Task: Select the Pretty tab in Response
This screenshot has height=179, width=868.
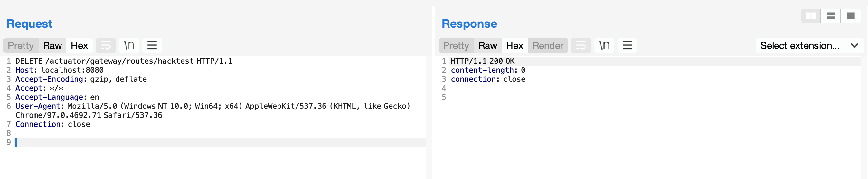Action: pyautogui.click(x=456, y=45)
